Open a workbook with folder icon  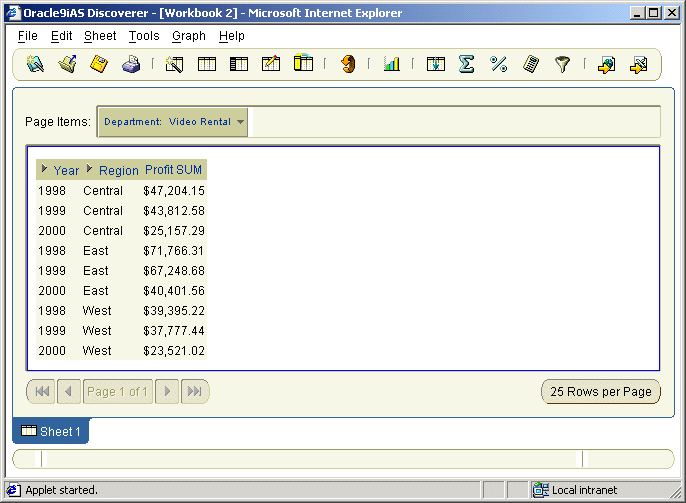(68, 64)
